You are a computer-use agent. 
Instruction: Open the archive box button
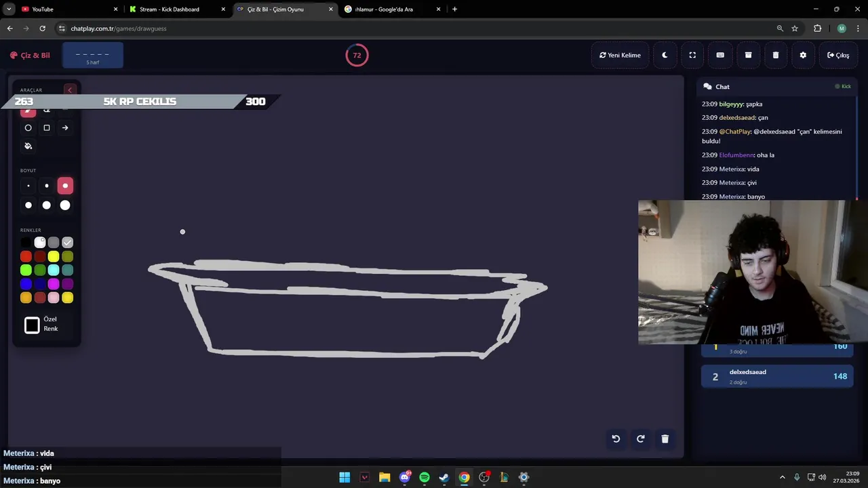748,55
